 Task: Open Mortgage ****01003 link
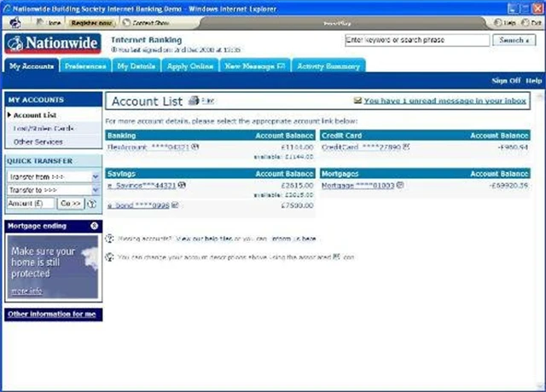pos(358,186)
